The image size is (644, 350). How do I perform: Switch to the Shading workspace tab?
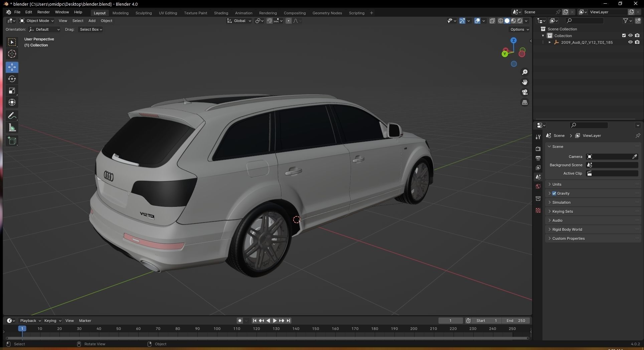pos(221,13)
